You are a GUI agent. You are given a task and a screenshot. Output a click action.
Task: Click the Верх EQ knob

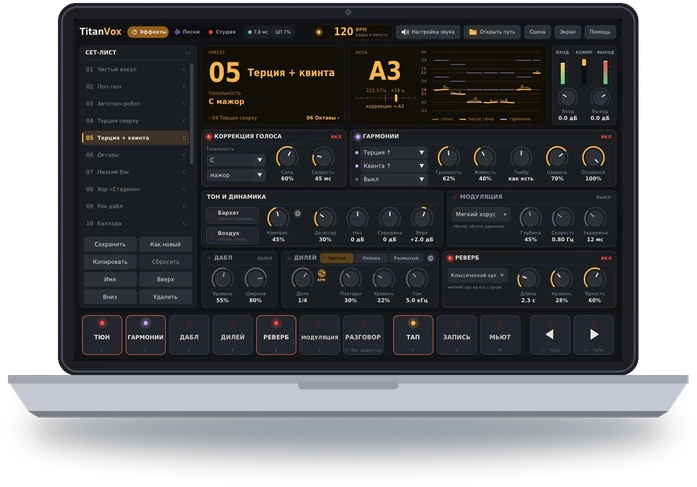click(421, 218)
